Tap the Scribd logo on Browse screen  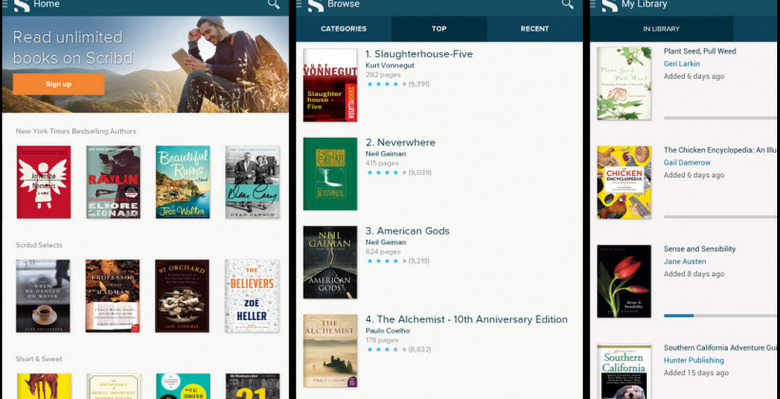pyautogui.click(x=316, y=5)
